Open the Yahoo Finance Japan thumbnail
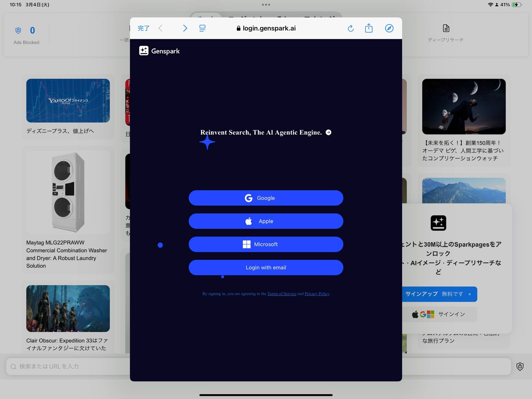The width and height of the screenshot is (532, 399). pyautogui.click(x=68, y=101)
